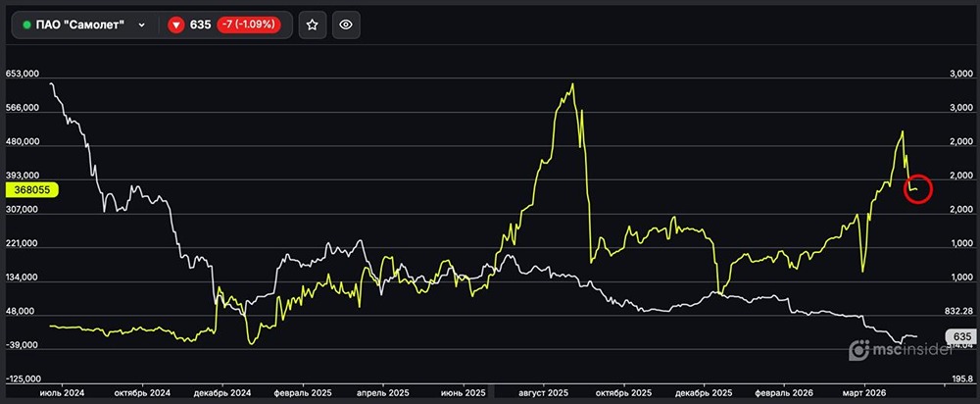Click the март 2026 date label

[863, 391]
